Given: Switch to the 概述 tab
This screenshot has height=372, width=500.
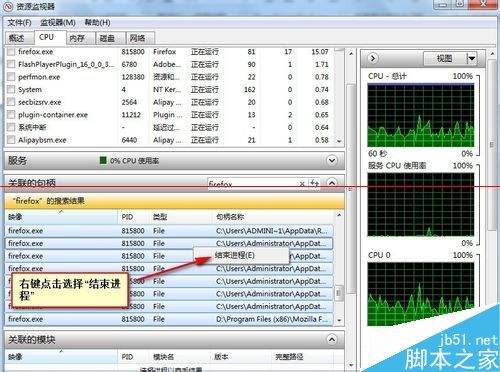Looking at the screenshot, I should [19, 38].
